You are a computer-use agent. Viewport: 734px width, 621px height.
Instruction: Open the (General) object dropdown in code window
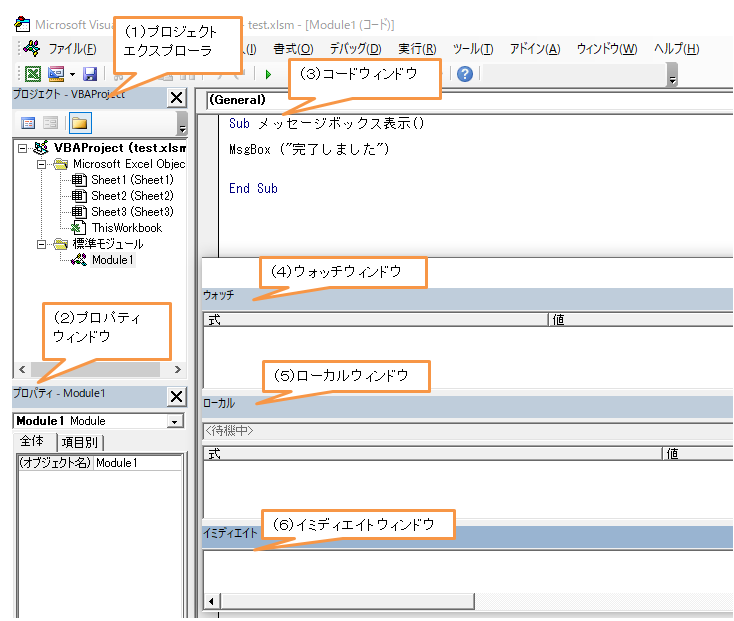coord(469,100)
